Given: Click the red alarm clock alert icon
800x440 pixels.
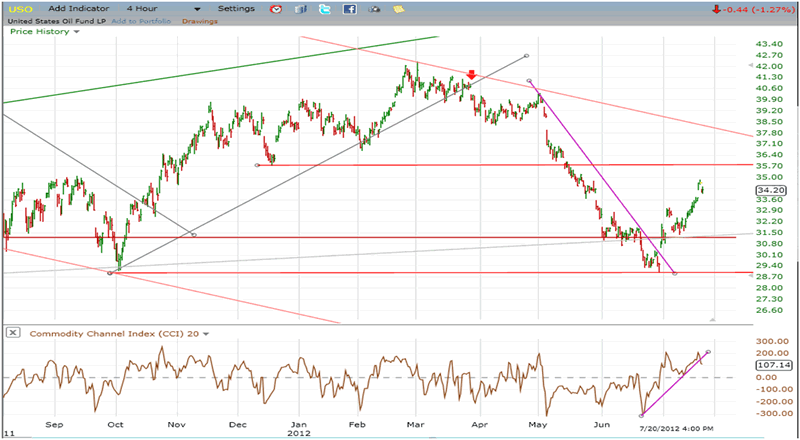Looking at the screenshot, I should click(x=277, y=9).
